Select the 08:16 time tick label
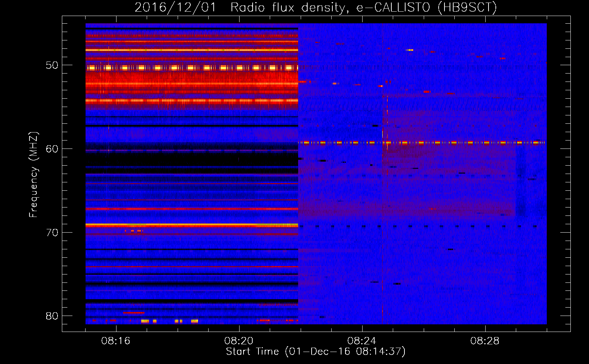589x364 pixels. click(x=116, y=341)
